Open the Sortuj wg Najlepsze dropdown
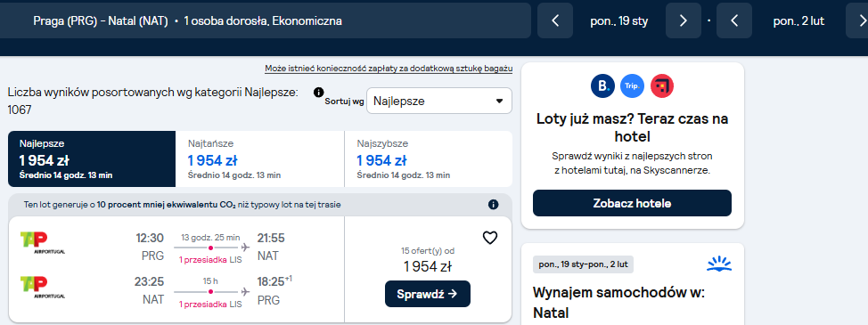Image resolution: width=868 pixels, height=325 pixels. tap(439, 102)
